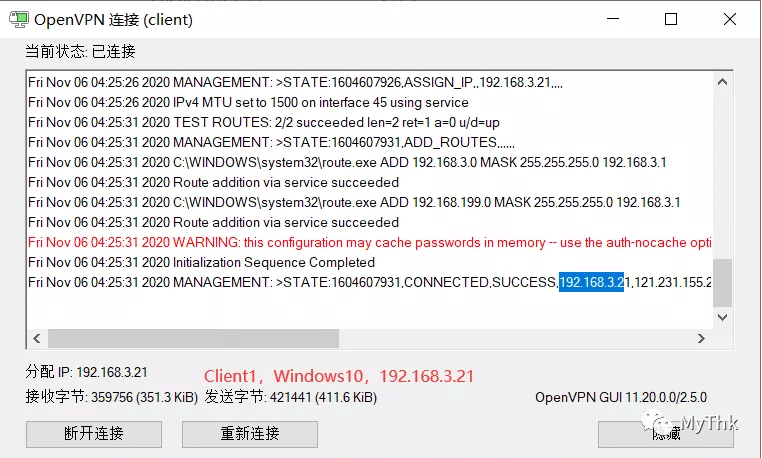Click the ASSIGN_IP management log line

pos(295,82)
